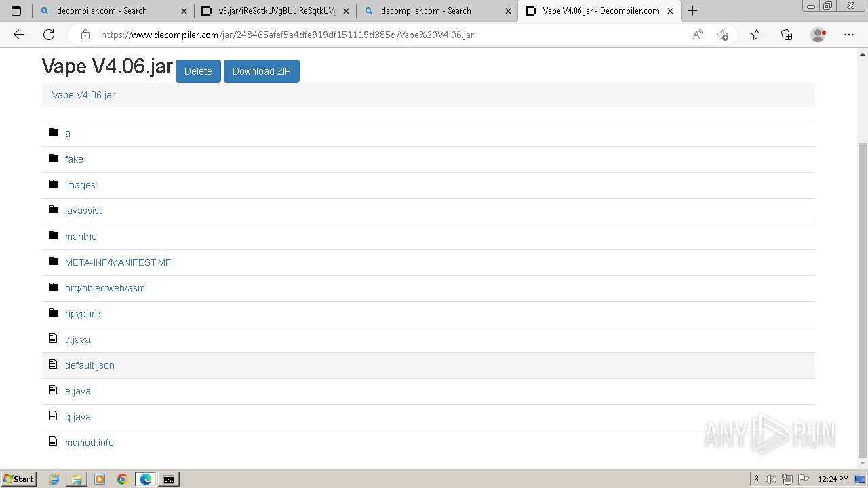Open Edge Settings and more menu
Screen dimensions: 868x488
click(x=849, y=35)
